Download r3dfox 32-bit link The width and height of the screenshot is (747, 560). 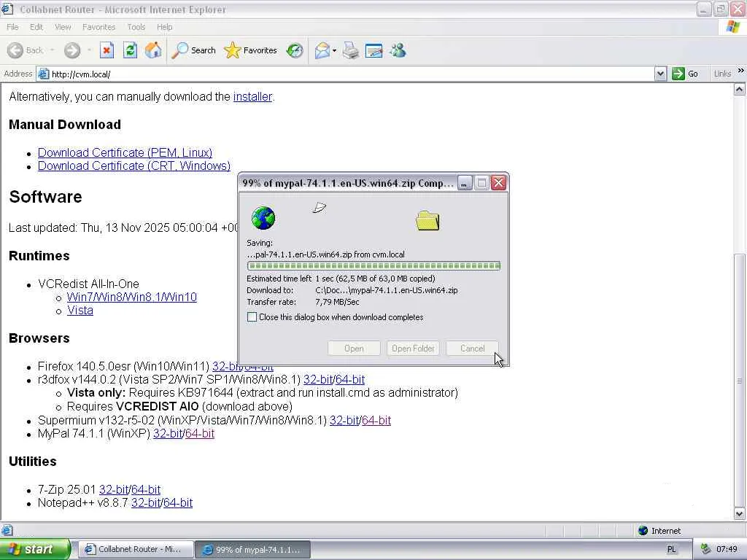tap(318, 379)
